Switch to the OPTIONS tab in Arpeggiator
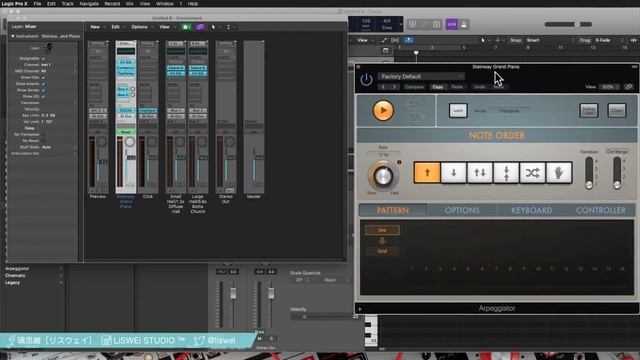 (462, 210)
